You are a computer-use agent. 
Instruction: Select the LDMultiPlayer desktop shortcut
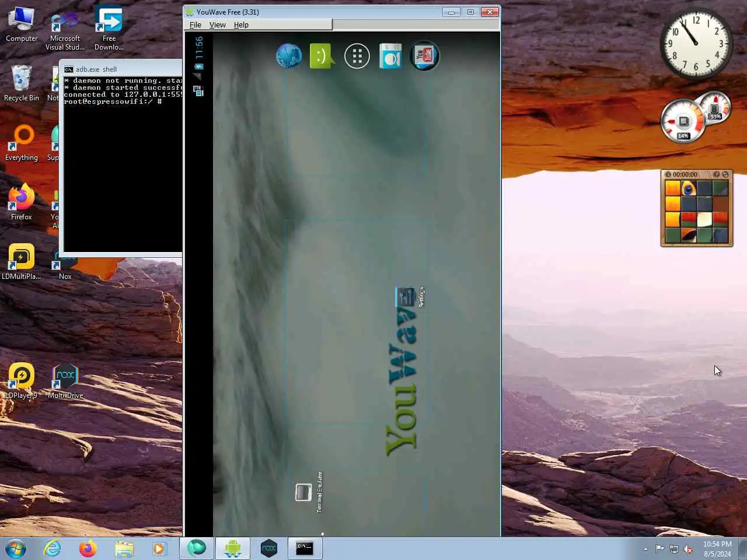pos(22,262)
